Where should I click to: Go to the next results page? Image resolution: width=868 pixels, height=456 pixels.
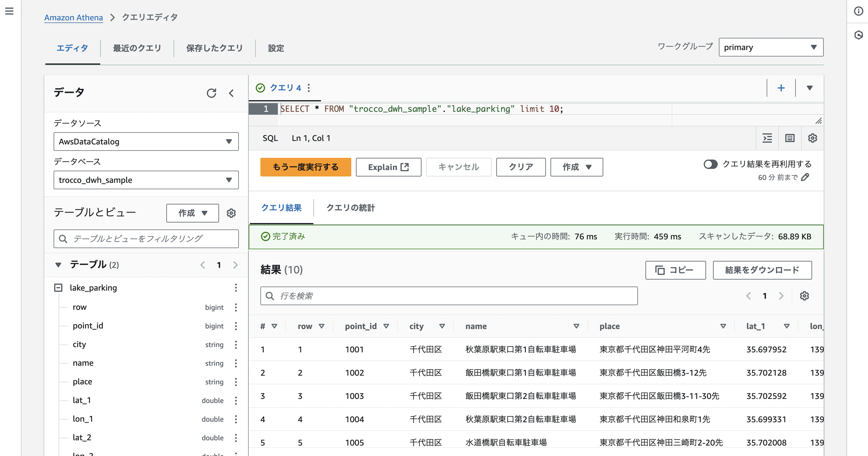[x=781, y=296]
